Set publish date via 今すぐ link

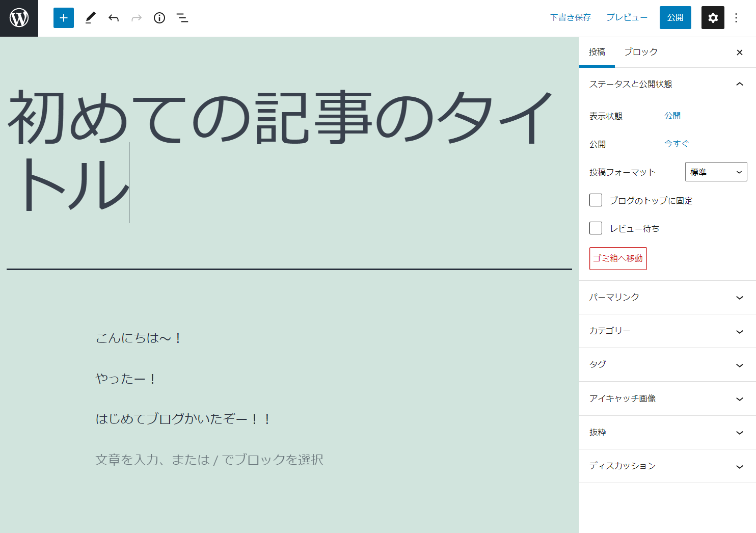click(x=677, y=144)
